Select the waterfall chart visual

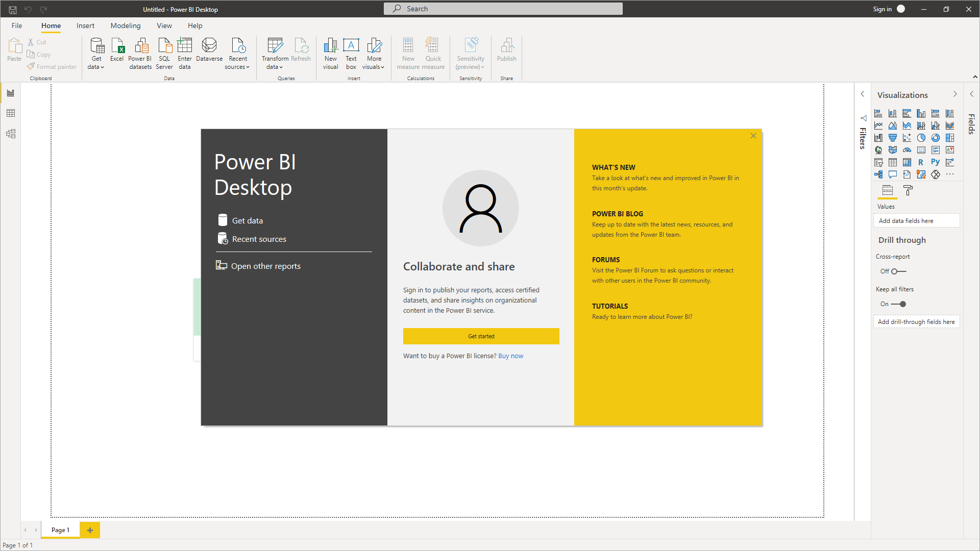tap(878, 138)
